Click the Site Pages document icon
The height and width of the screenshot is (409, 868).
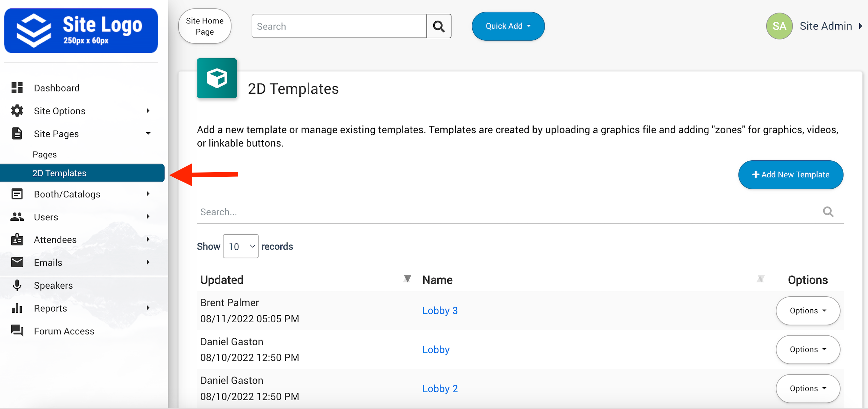tap(17, 134)
